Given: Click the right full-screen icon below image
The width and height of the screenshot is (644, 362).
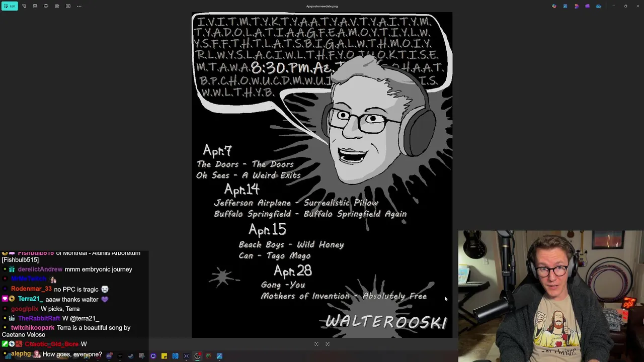Looking at the screenshot, I should (328, 344).
